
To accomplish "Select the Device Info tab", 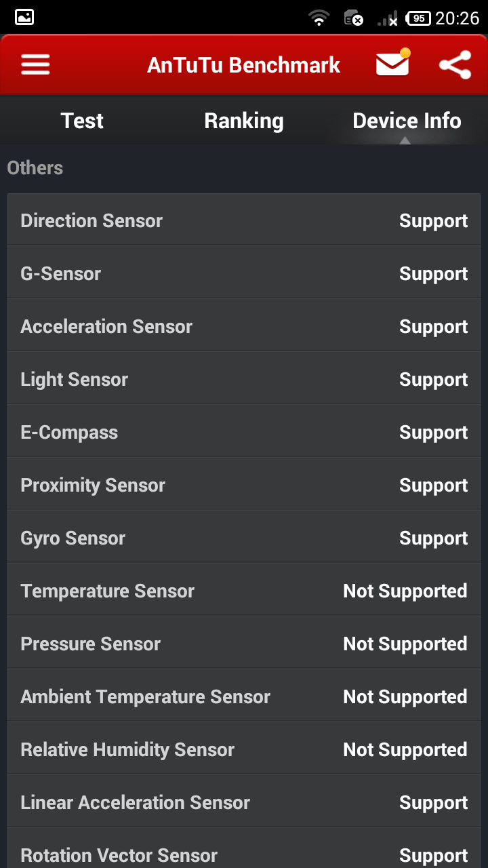I will click(407, 121).
